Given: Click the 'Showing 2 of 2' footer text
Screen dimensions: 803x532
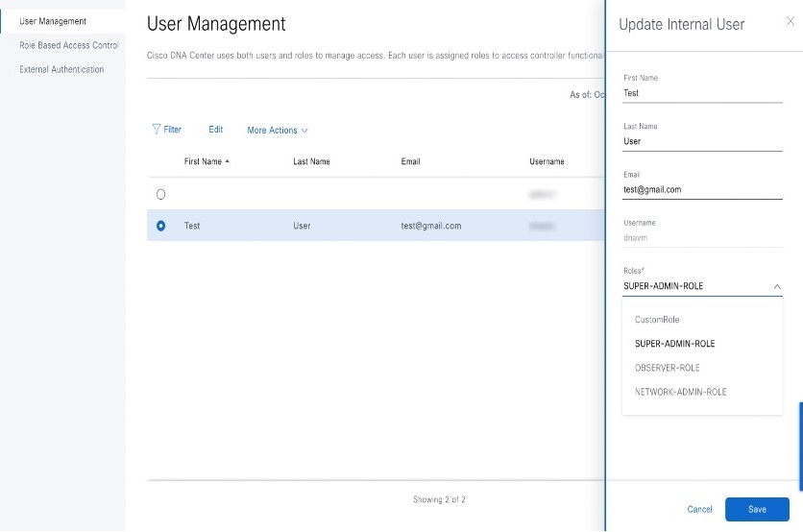Looking at the screenshot, I should 439,499.
